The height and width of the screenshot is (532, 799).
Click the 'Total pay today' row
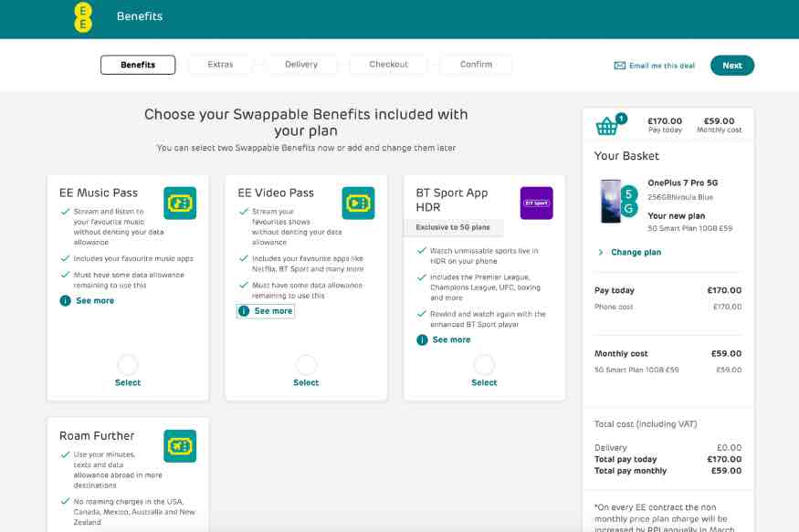point(668,459)
